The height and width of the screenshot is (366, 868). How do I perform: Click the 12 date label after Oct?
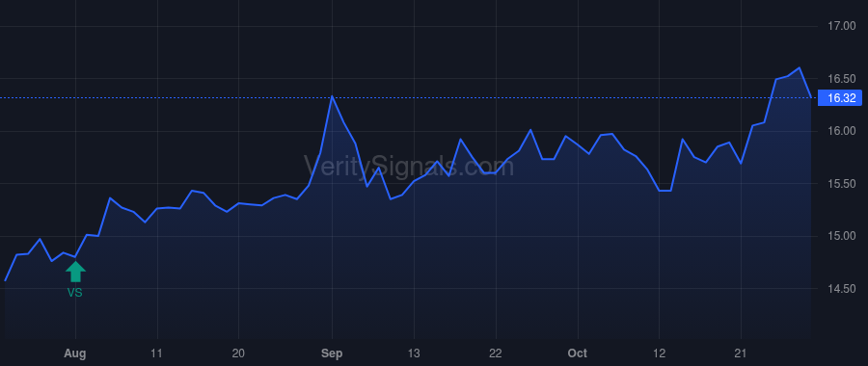(660, 353)
